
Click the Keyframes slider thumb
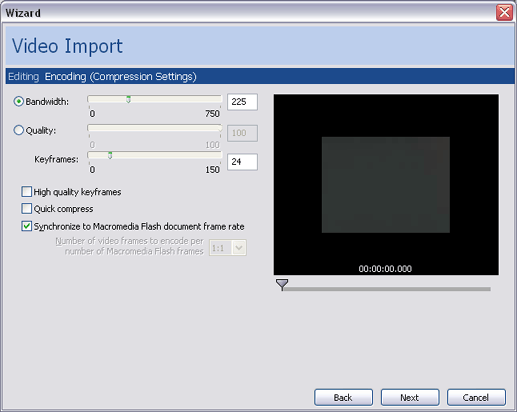110,155
